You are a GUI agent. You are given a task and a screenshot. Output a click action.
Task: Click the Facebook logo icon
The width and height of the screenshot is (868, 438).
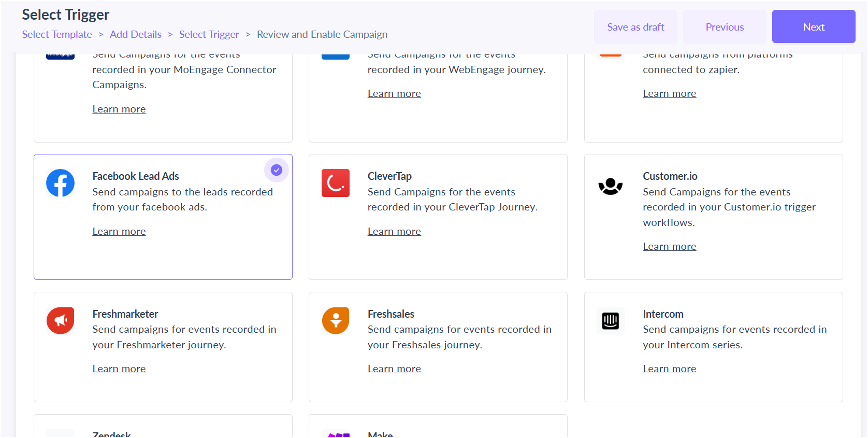[x=60, y=183]
